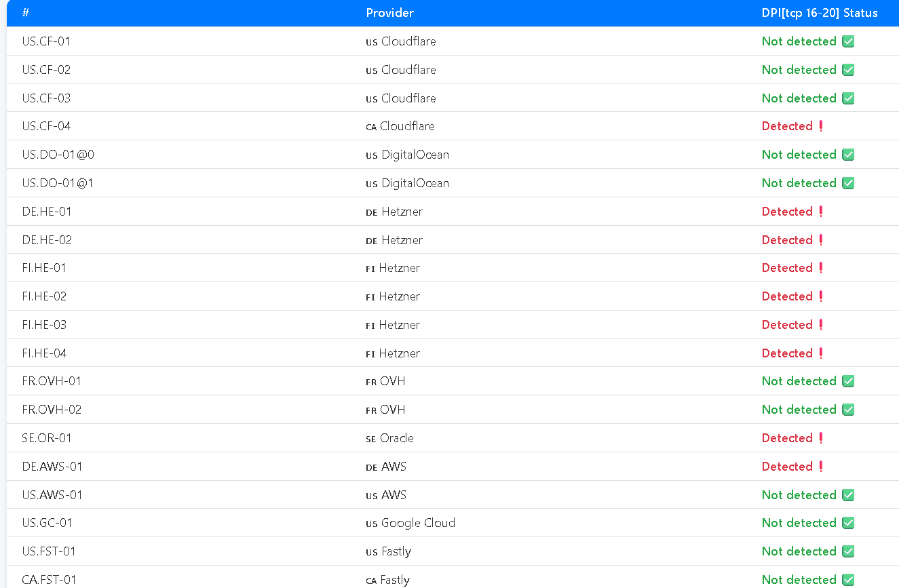Select the 'SE.OR-01' cell
899x588 pixels.
tap(47, 438)
